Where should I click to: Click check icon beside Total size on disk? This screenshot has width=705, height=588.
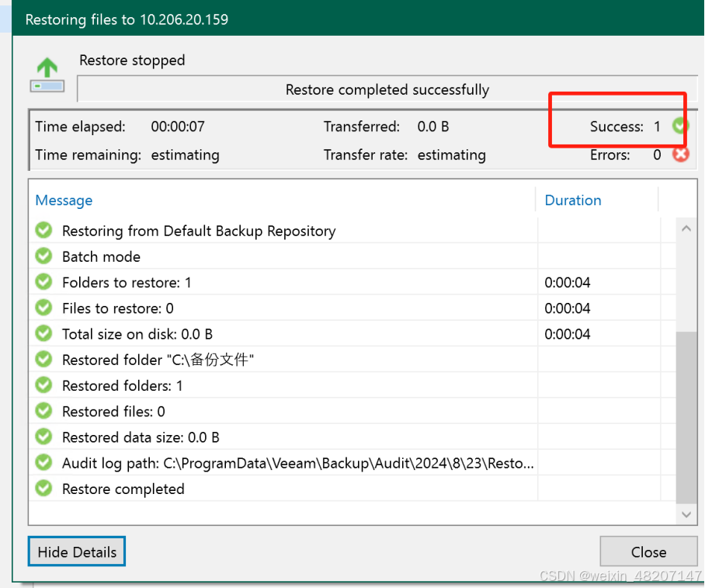43,333
